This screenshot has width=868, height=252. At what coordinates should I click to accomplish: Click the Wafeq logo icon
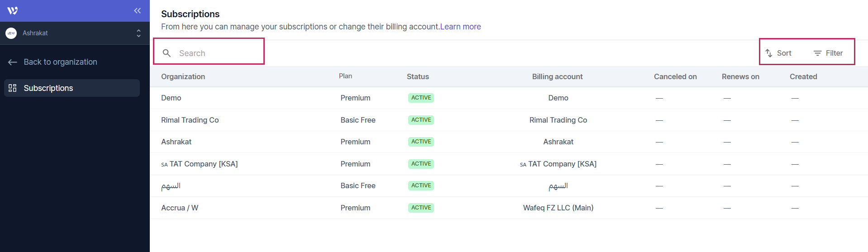click(x=13, y=11)
